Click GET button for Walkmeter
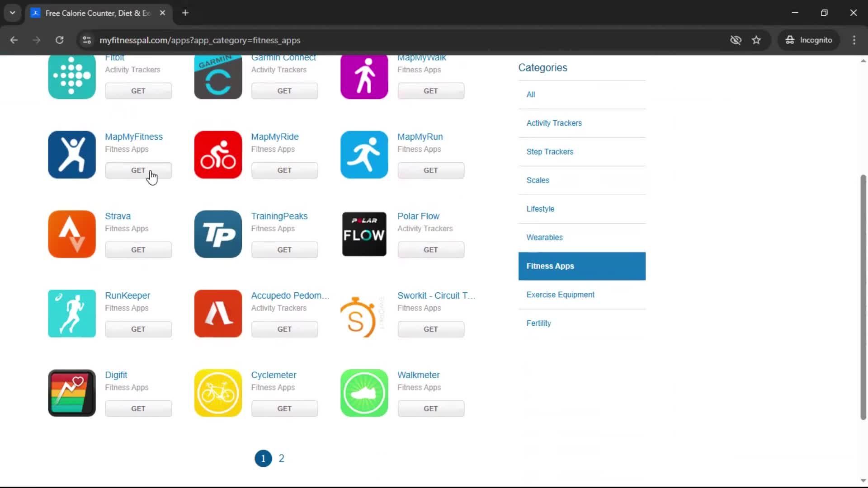This screenshot has height=488, width=868. coord(431,409)
